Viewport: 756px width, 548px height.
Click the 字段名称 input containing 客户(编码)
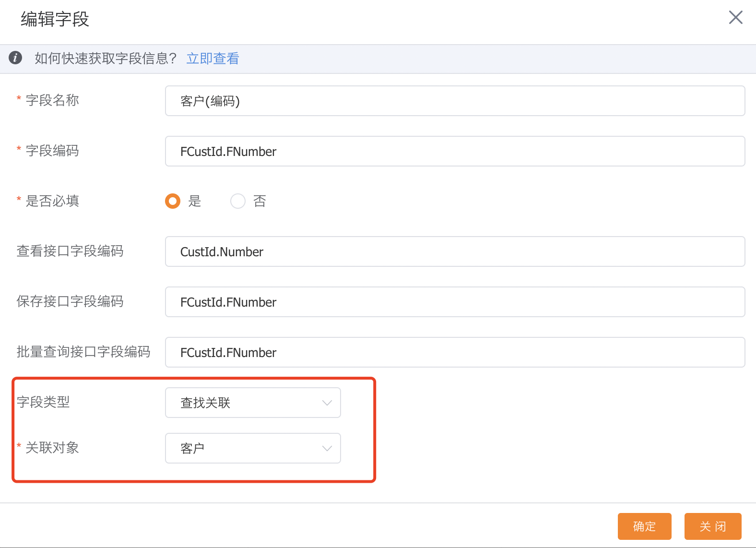(x=455, y=101)
